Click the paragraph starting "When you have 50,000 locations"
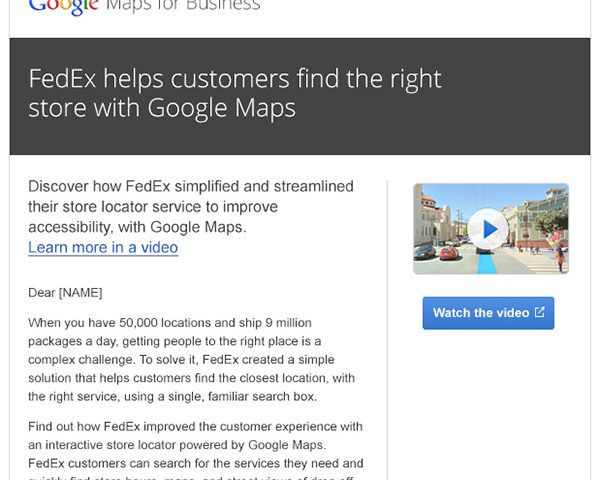Screen dimensions: 600x480 pos(191,359)
